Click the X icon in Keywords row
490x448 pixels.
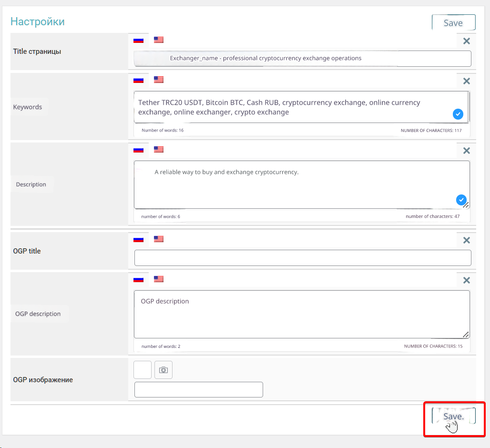(467, 81)
